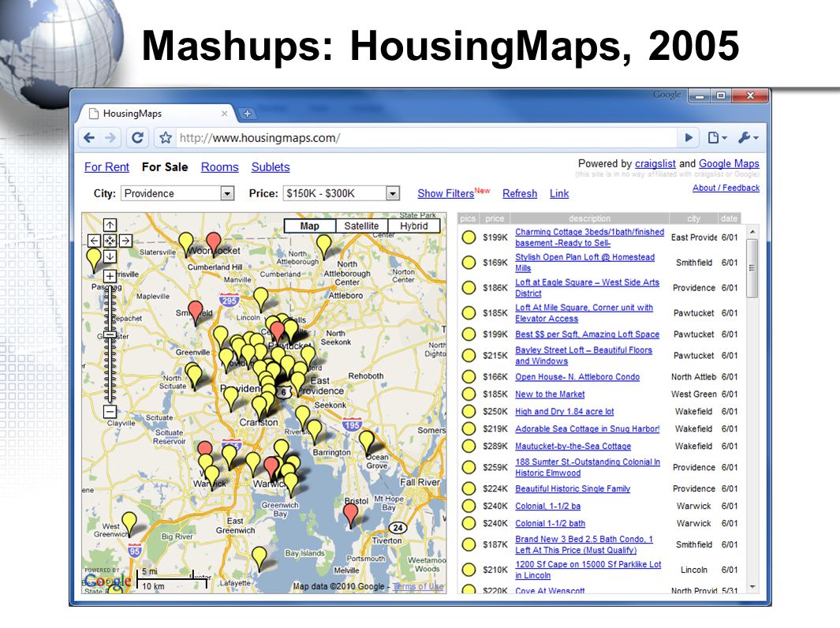Click the Link hyperlink next to Refresh
This screenshot has height=628, width=840.
[559, 193]
